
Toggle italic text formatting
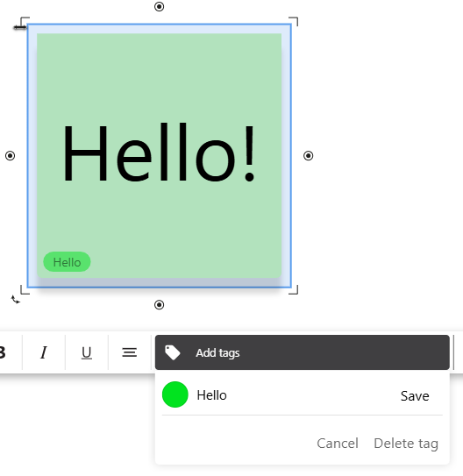click(x=44, y=352)
